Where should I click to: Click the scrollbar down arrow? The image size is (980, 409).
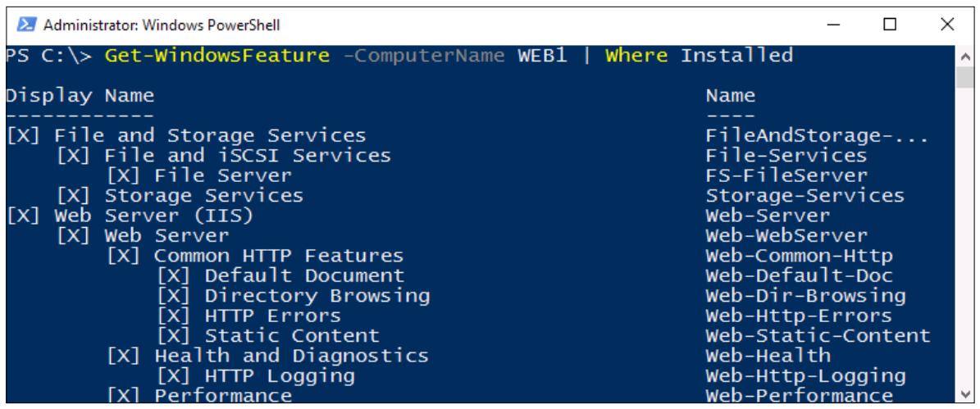click(965, 394)
